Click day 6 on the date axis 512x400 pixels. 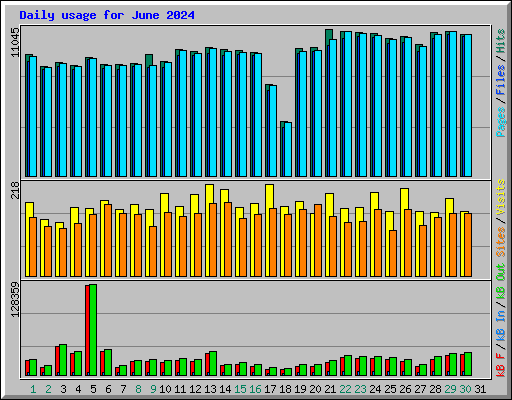(x=108, y=389)
